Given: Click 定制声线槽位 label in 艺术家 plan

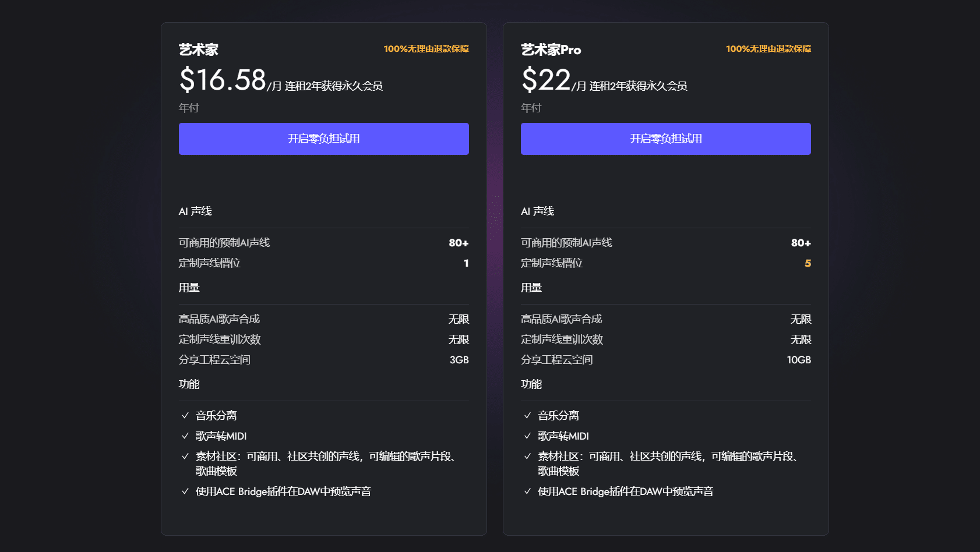Looking at the screenshot, I should 209,263.
